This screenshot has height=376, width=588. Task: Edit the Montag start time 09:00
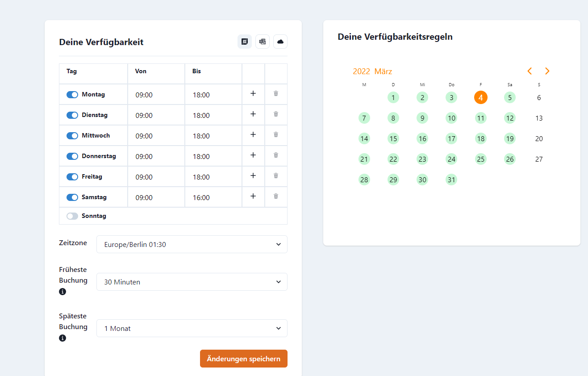[156, 95]
